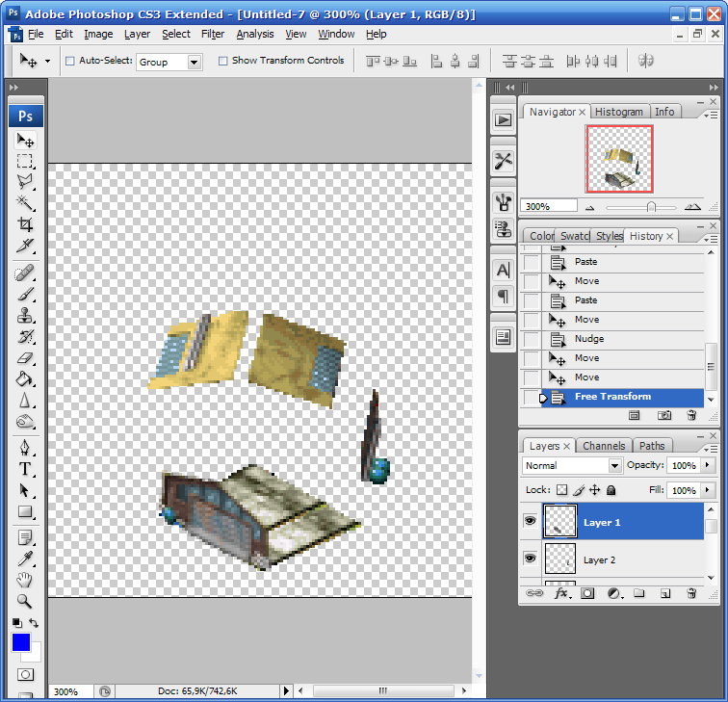Open the status bar info arrow menu
This screenshot has width=728, height=702.
coord(286,690)
